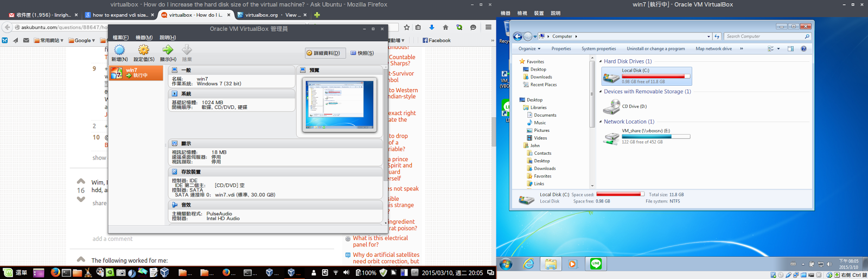The height and width of the screenshot is (279, 868).
Task: Open the Google bookmarks folder dropdown
Action: point(82,40)
